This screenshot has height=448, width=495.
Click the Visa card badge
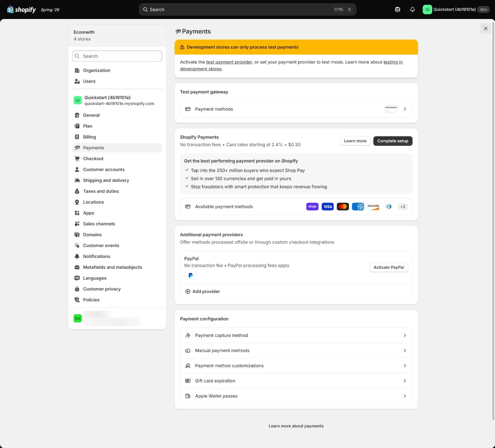tap(328, 207)
